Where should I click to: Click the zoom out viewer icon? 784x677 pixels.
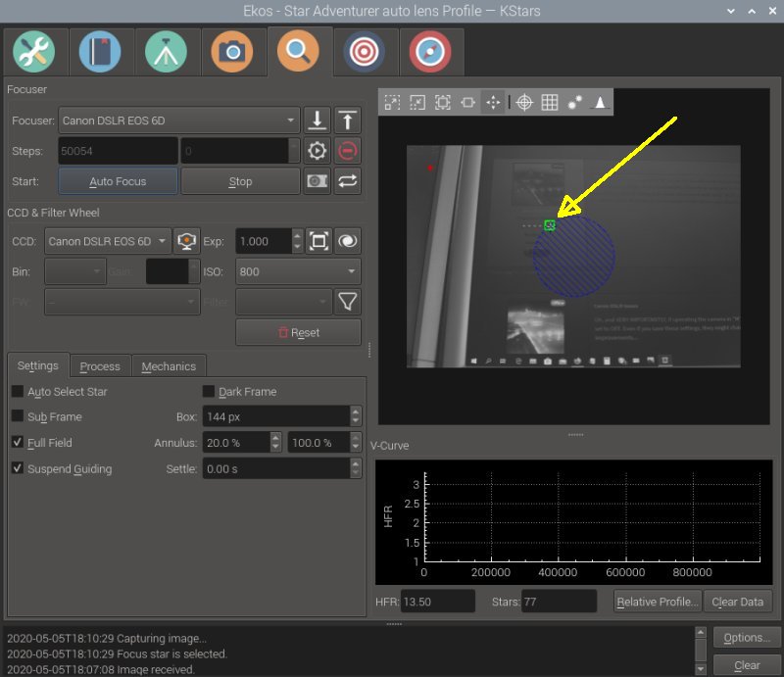tap(417, 103)
